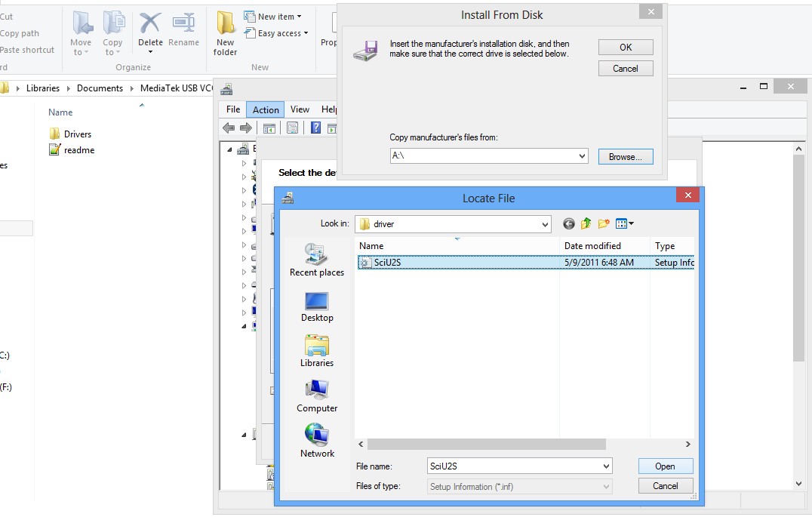Open the Files of type dropdown

(x=607, y=486)
